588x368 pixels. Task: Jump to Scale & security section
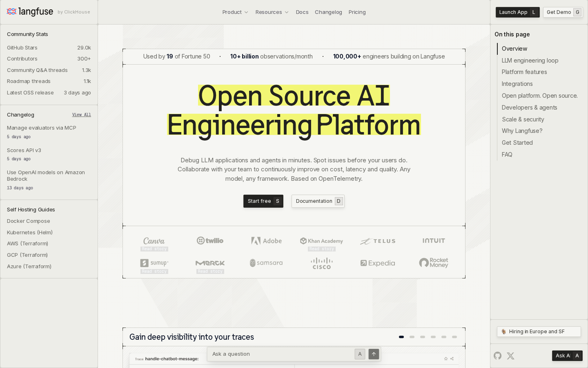[x=523, y=119]
